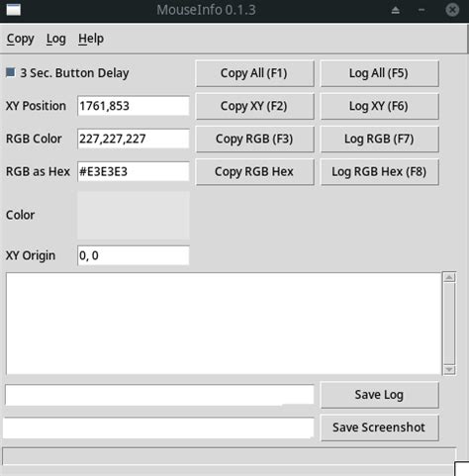Select the RGB as Hex field #E3E3E3
469x476 pixels.
[134, 171]
